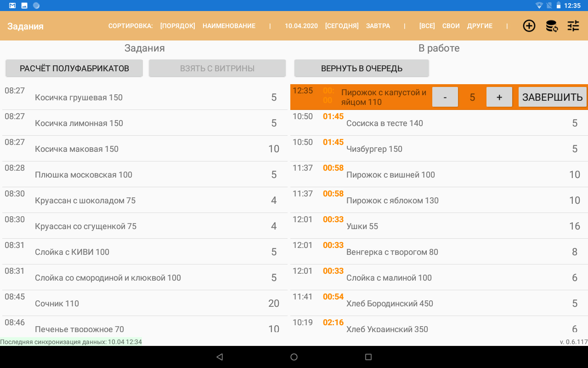The height and width of the screenshot is (368, 588).
Task: Increase quantity with the plus button
Action: coord(499,97)
